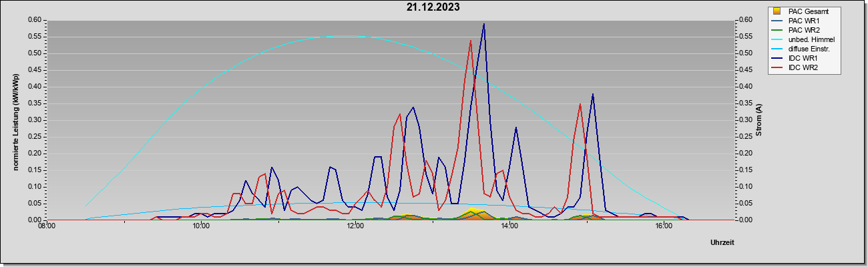Click the unbed. Himmel legend entry

click(x=805, y=39)
